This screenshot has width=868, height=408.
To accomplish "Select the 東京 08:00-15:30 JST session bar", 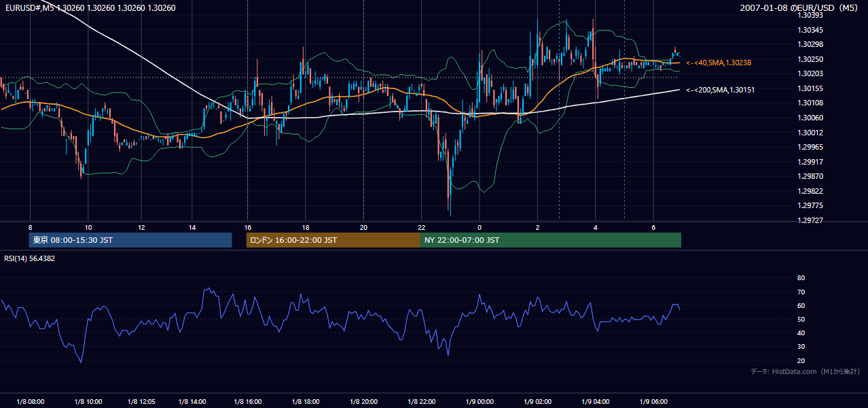I will (130, 240).
